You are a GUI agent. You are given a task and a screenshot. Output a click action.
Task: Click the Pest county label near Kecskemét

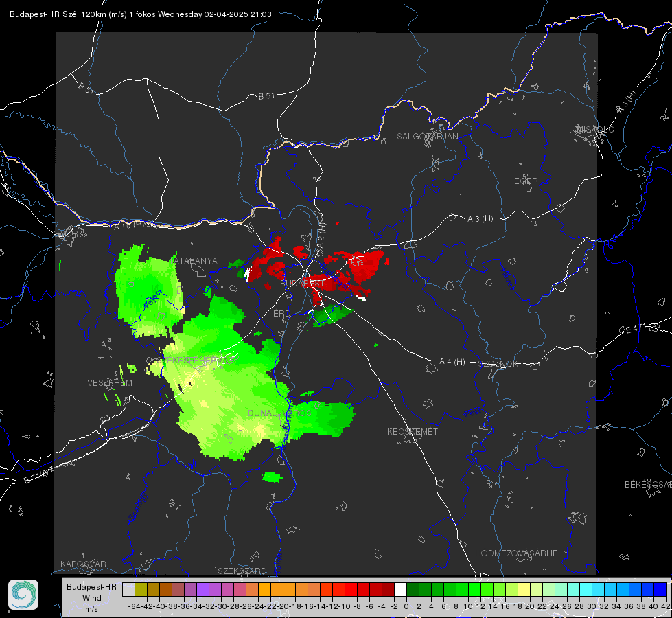(x=472, y=413)
